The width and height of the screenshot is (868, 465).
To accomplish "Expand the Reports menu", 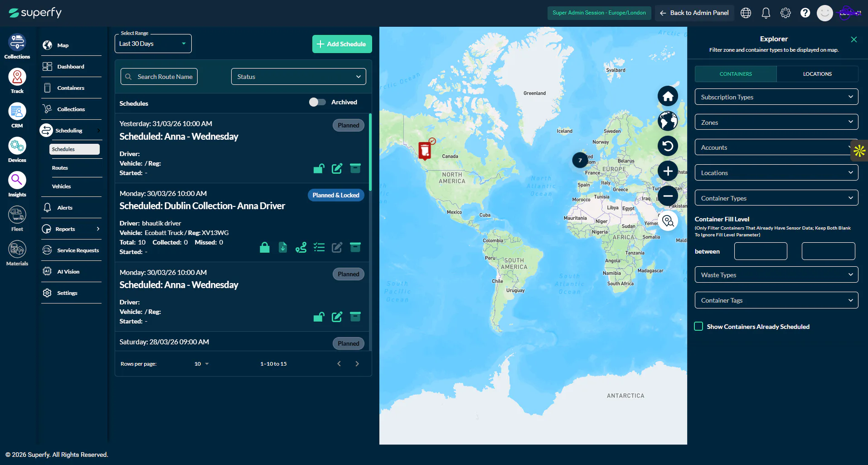I will coord(71,229).
